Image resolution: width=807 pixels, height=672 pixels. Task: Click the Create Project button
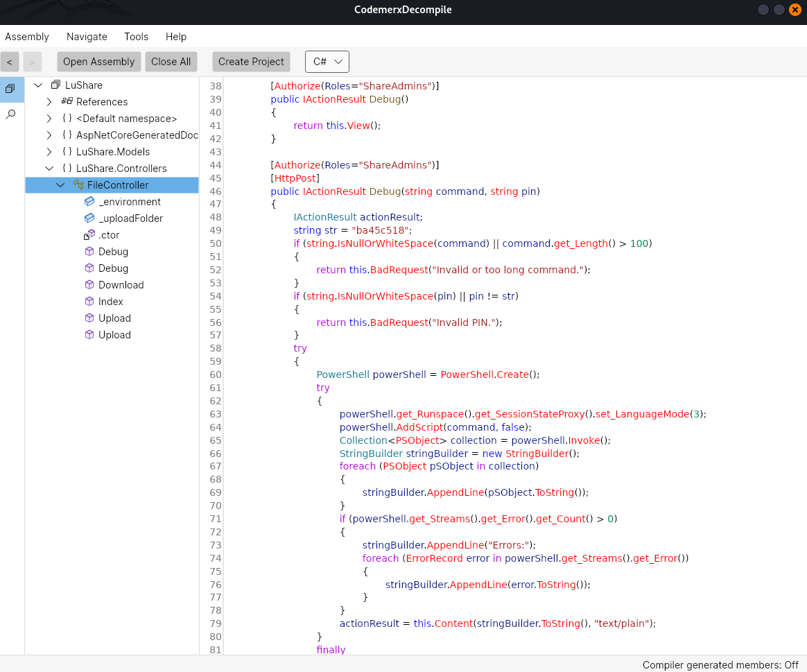click(251, 62)
